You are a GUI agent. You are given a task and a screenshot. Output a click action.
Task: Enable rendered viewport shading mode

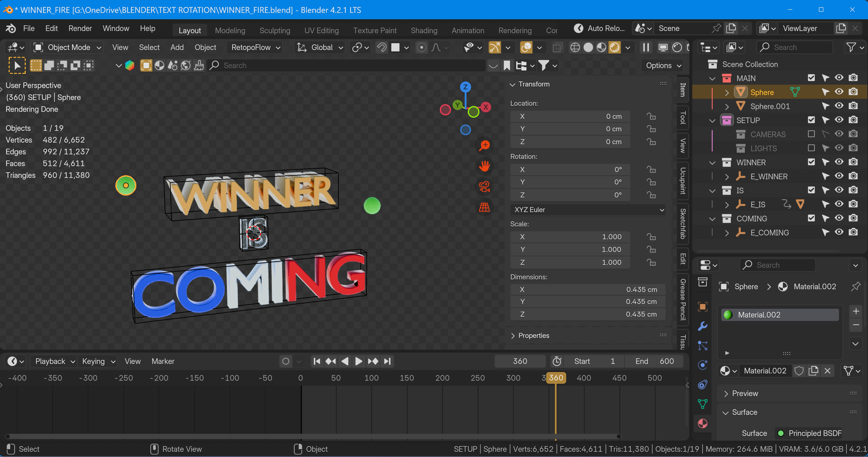pyautogui.click(x=615, y=48)
